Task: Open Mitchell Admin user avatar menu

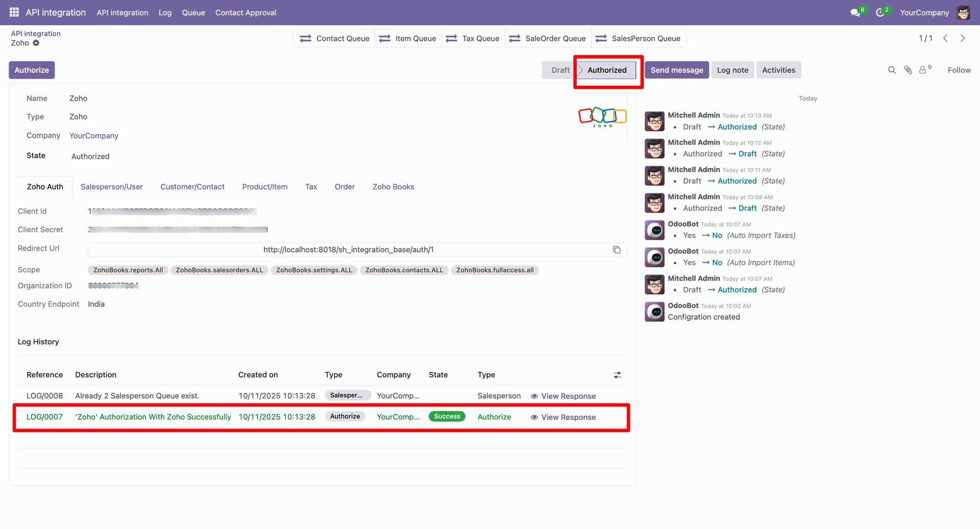Action: tap(963, 12)
